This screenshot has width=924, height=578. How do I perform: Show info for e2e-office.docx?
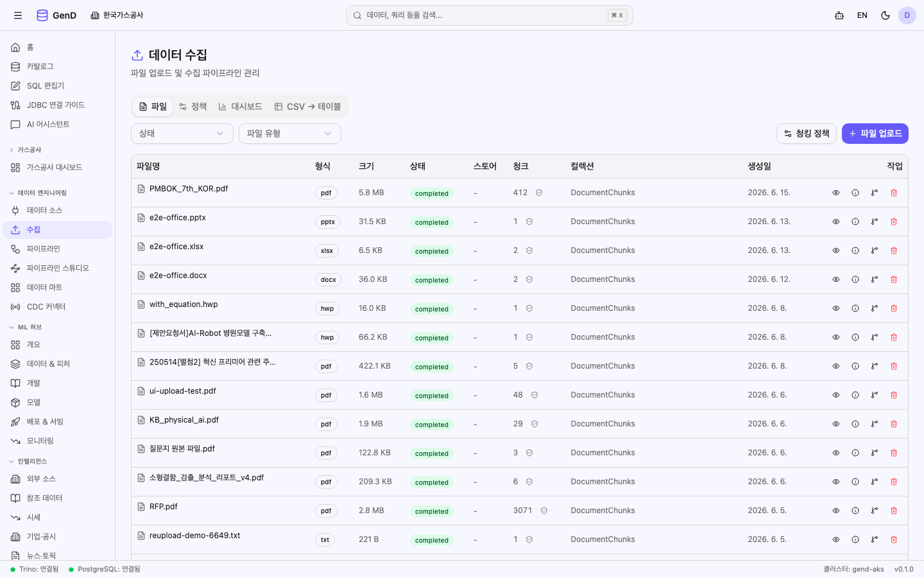(x=855, y=279)
